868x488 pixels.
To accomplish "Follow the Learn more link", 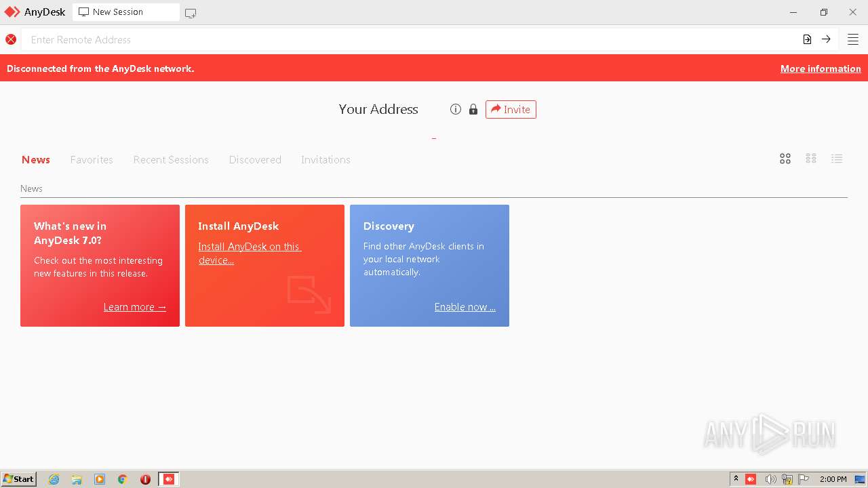I will coord(135,307).
